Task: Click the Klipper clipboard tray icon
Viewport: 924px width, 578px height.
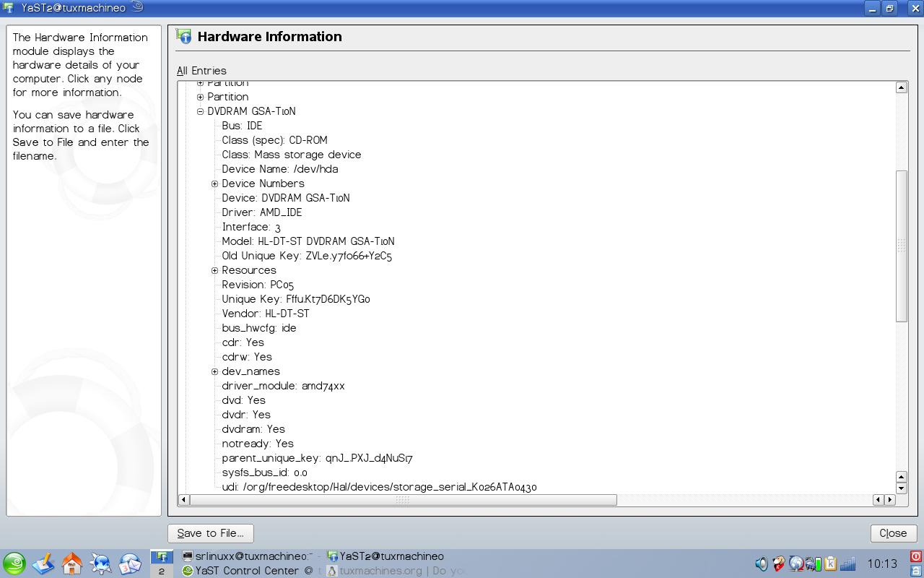Action: 830,564
